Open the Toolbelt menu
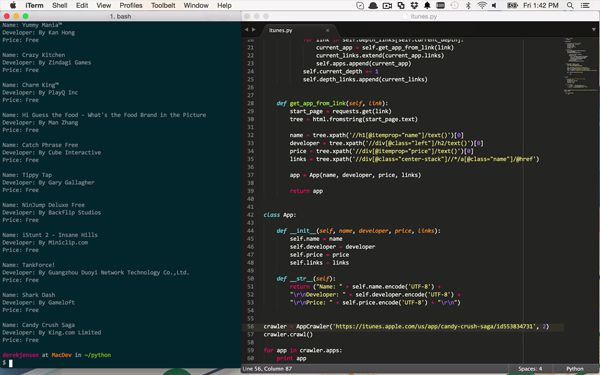The height and width of the screenshot is (375, 600). click(163, 5)
